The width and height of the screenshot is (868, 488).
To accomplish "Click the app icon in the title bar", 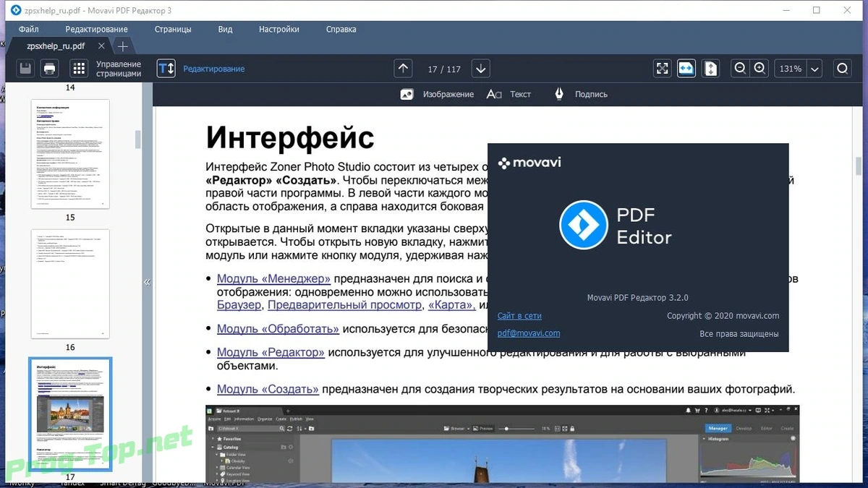I will click(x=15, y=10).
